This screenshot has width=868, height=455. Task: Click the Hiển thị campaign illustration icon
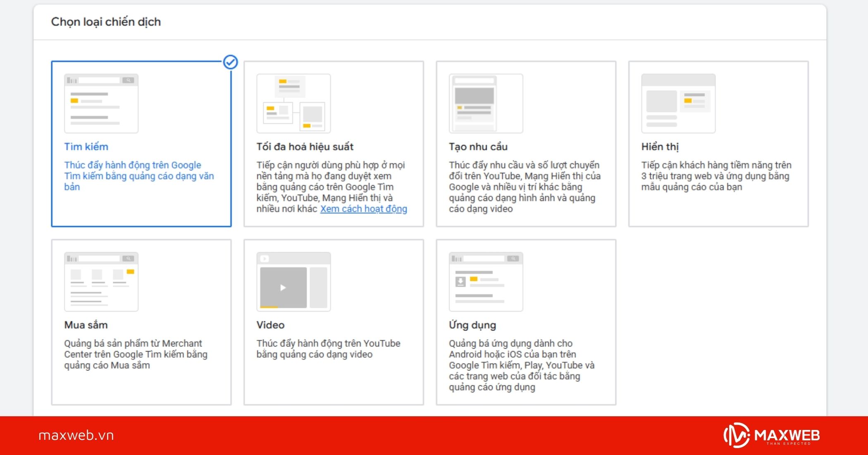pyautogui.click(x=678, y=104)
